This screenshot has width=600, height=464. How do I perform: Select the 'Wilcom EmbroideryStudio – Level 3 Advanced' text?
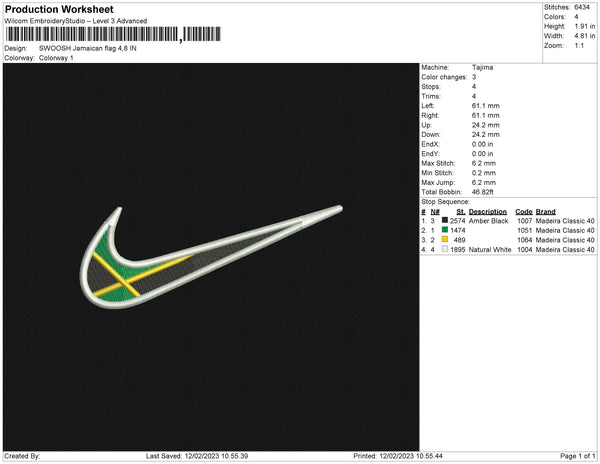(76, 21)
